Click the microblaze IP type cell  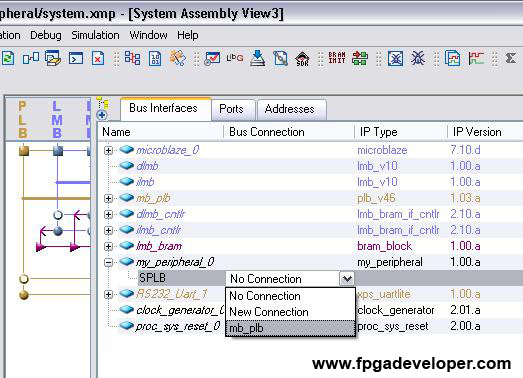pyautogui.click(x=382, y=150)
